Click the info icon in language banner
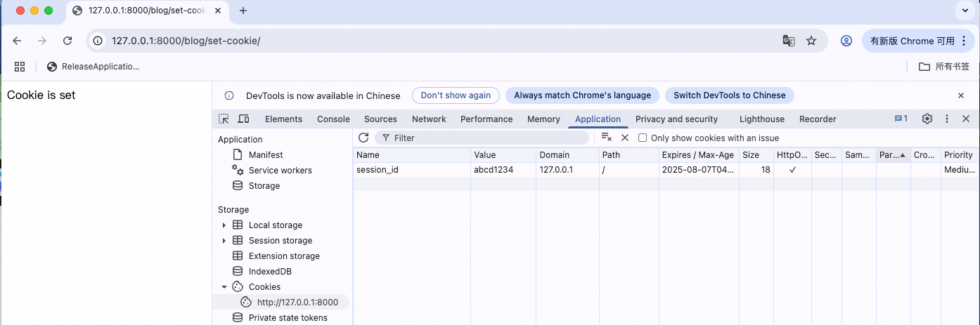This screenshot has height=325, width=980. pyautogui.click(x=229, y=95)
